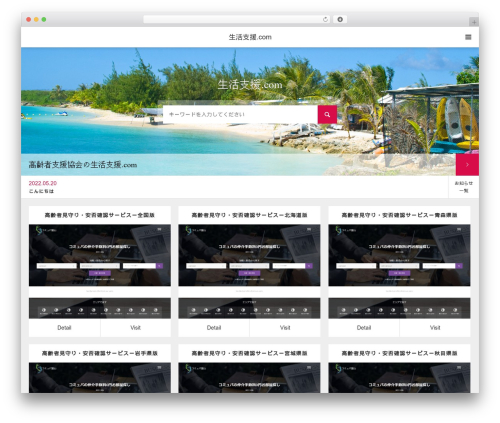Click Visit on the 北海道版 card
The width and height of the screenshot is (500, 423).
(285, 328)
